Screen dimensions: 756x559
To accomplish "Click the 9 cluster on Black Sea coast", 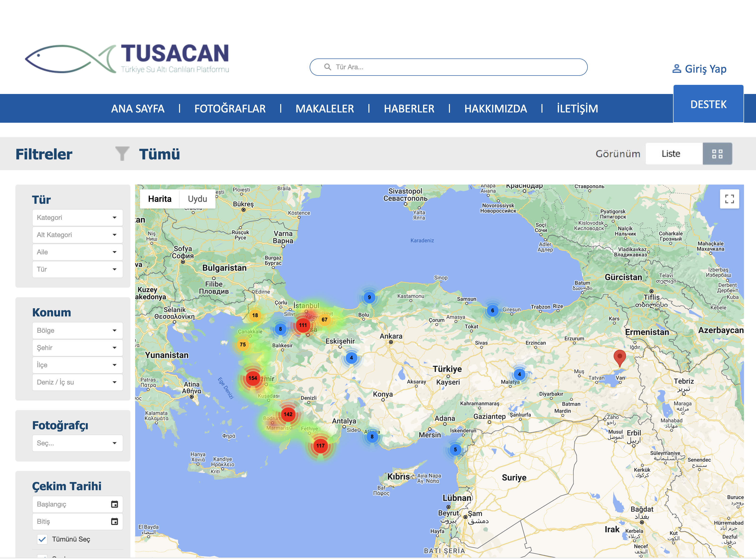I will [x=369, y=297].
